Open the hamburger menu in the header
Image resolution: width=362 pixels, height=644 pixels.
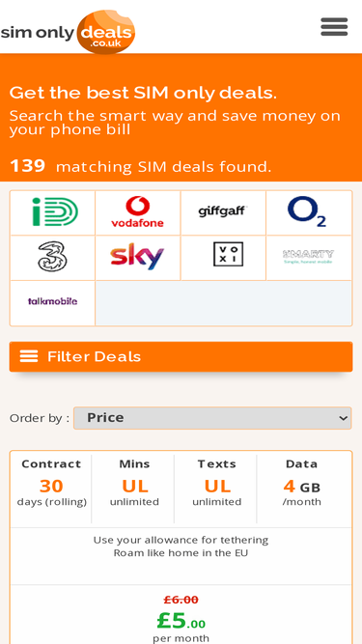point(334,27)
